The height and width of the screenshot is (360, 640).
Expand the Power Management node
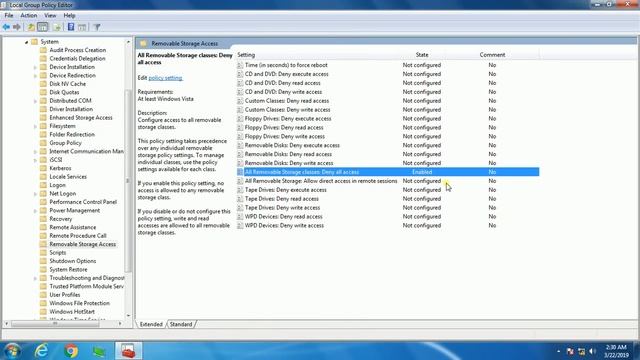pyautogui.click(x=36, y=211)
